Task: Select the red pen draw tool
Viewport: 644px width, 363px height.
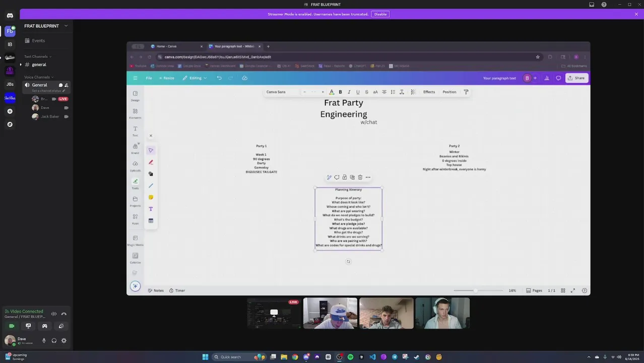Action: [x=151, y=162]
